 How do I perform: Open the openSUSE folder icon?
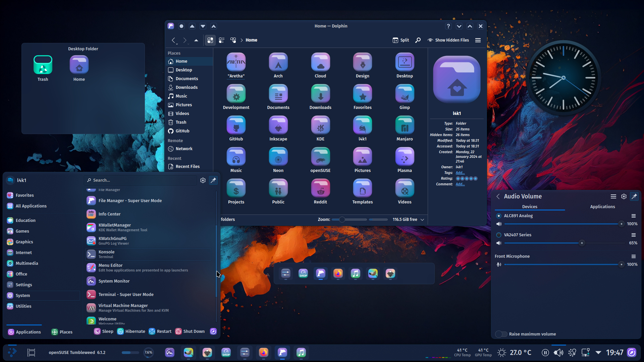click(x=320, y=157)
